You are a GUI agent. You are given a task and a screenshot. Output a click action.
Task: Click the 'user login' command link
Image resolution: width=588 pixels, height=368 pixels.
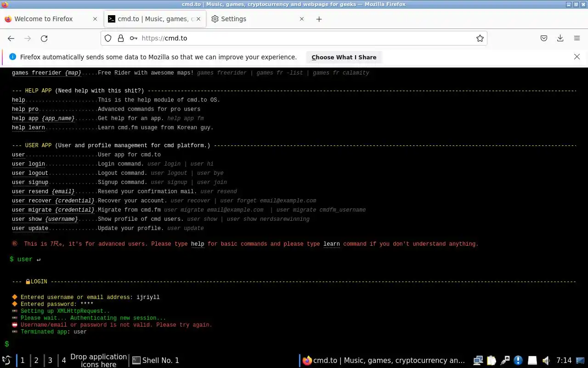point(28,164)
